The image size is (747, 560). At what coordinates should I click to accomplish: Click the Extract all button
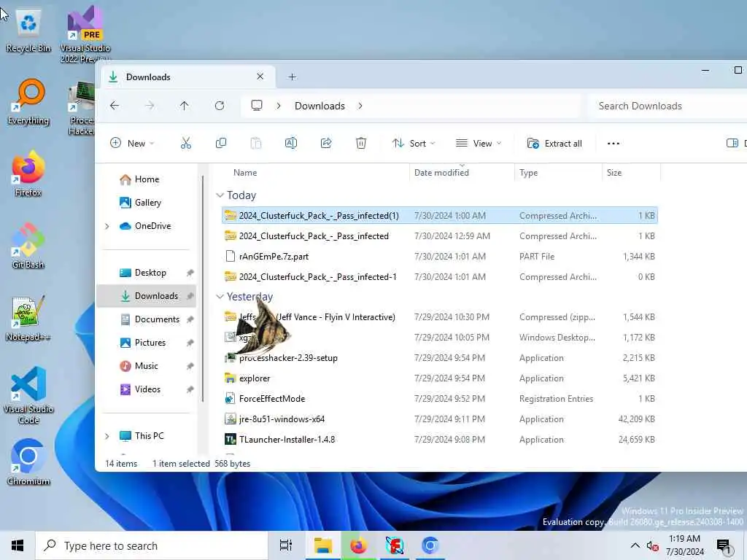(554, 143)
